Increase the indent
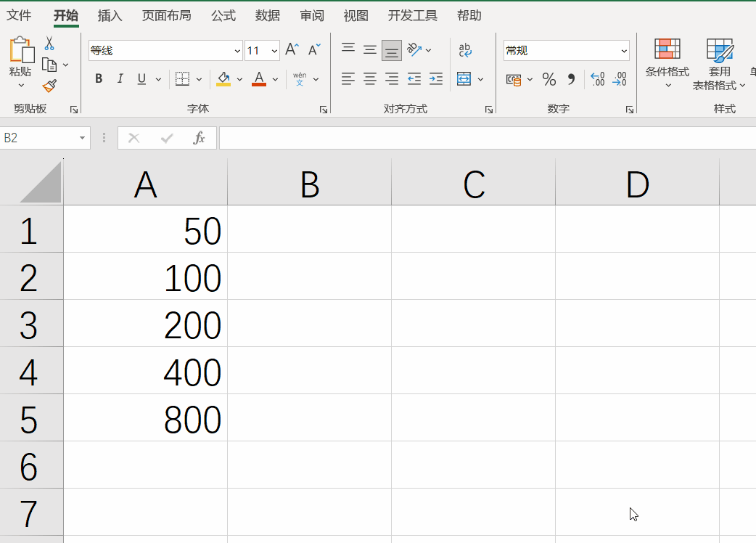 (x=436, y=78)
